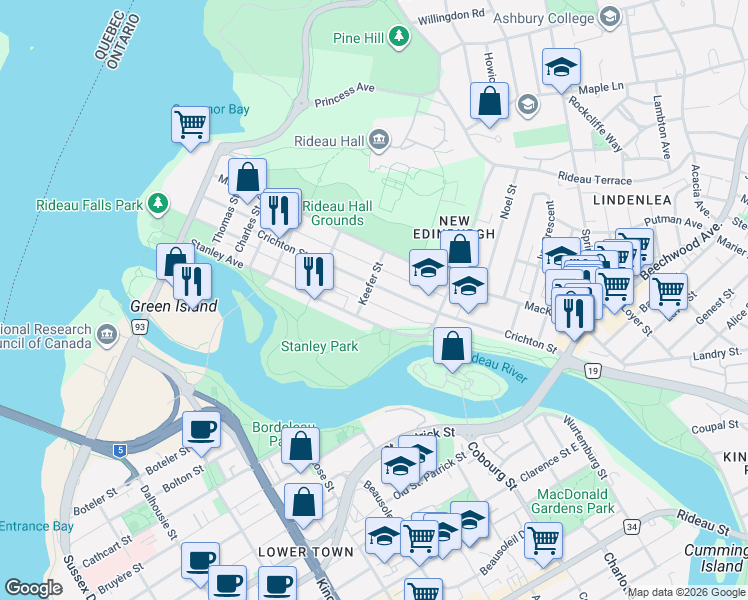Click the Cummings Island label
The image size is (748, 600).
pos(716,558)
